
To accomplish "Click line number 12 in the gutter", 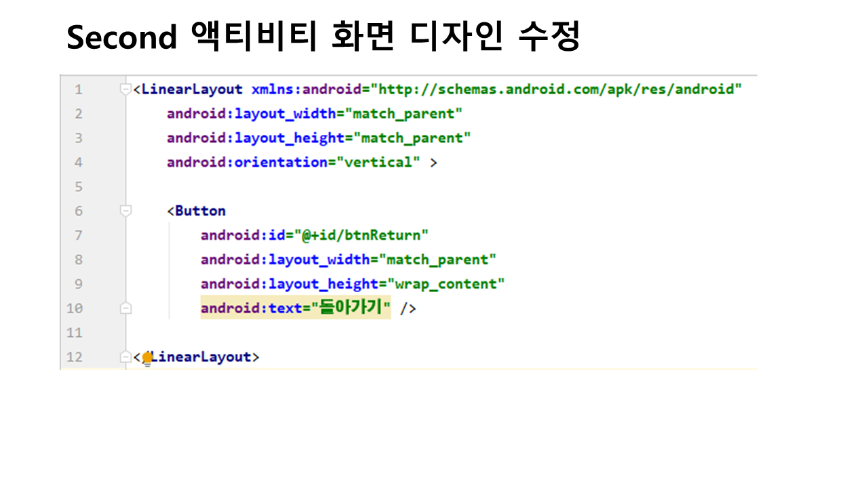I will 75,357.
